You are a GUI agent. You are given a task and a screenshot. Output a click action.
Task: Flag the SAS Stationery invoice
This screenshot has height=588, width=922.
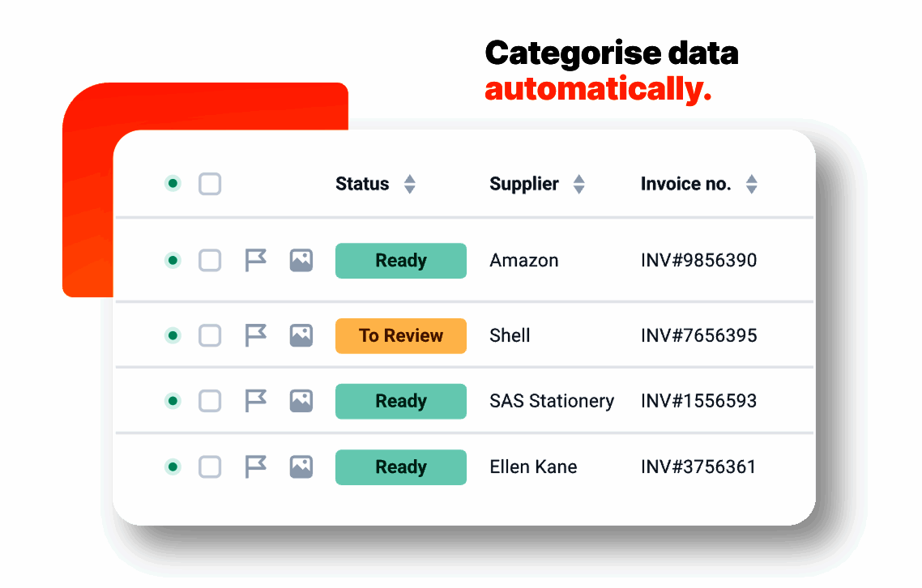pos(256,400)
